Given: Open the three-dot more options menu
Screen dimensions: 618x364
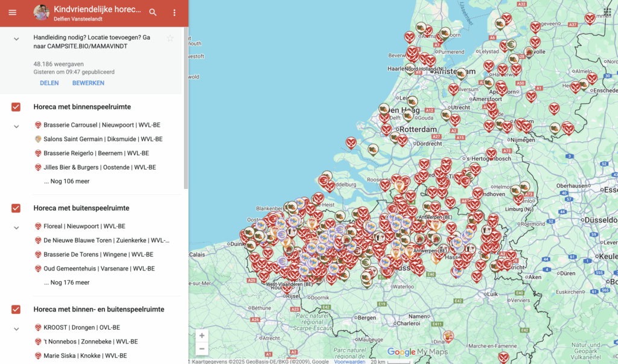Looking at the screenshot, I should pyautogui.click(x=174, y=13).
